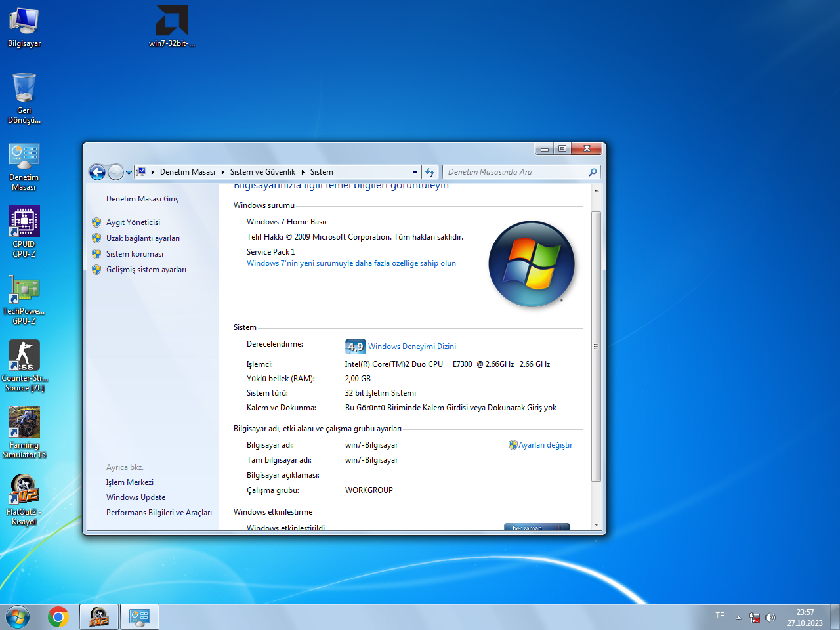Image resolution: width=840 pixels, height=630 pixels.
Task: Open the address bar history dropdown
Action: click(415, 172)
